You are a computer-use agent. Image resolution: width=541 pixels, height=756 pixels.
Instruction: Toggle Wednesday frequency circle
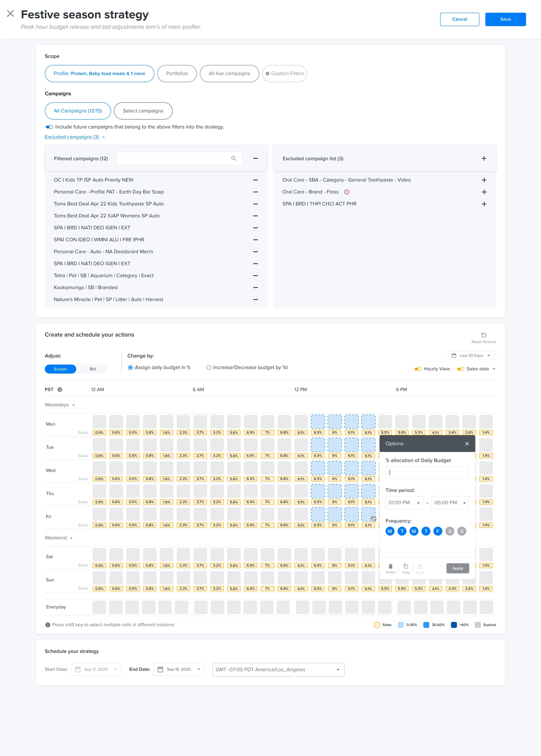(414, 531)
